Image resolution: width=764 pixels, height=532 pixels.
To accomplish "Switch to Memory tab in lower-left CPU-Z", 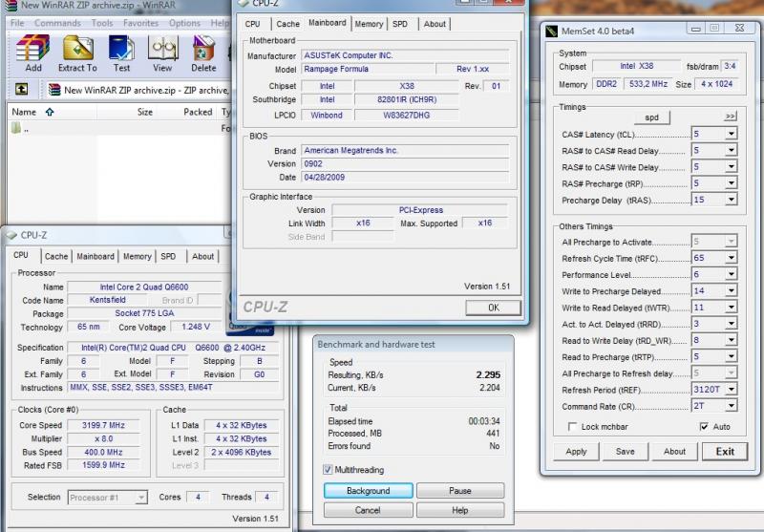I will pyautogui.click(x=138, y=256).
